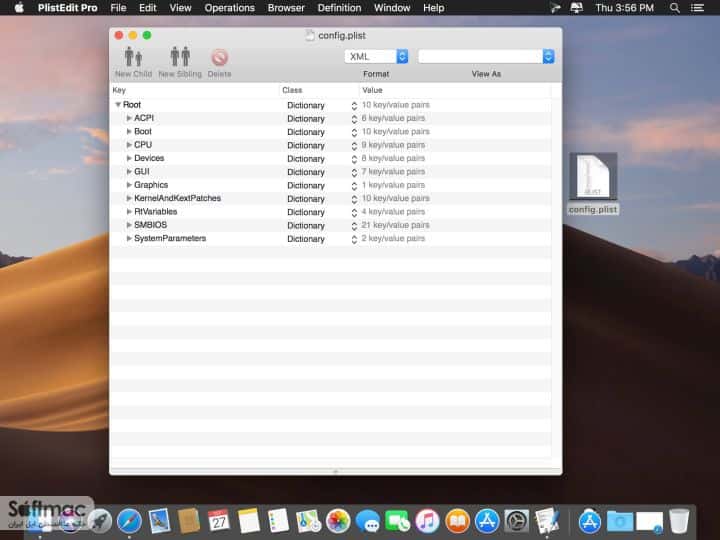Select the KernelAndKextPatches row
Viewport: 720px width, 540px height.
[x=331, y=198]
